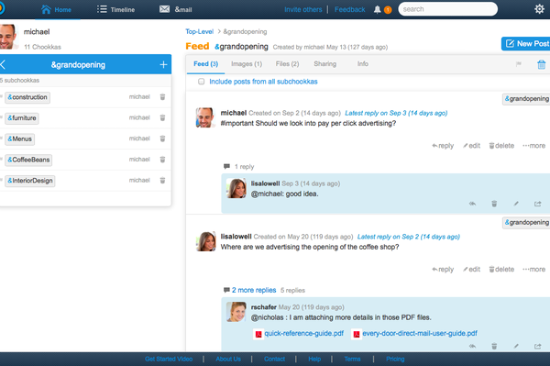The height and width of the screenshot is (366, 550).
Task: Open the settings gear icon
Action: tap(539, 9)
